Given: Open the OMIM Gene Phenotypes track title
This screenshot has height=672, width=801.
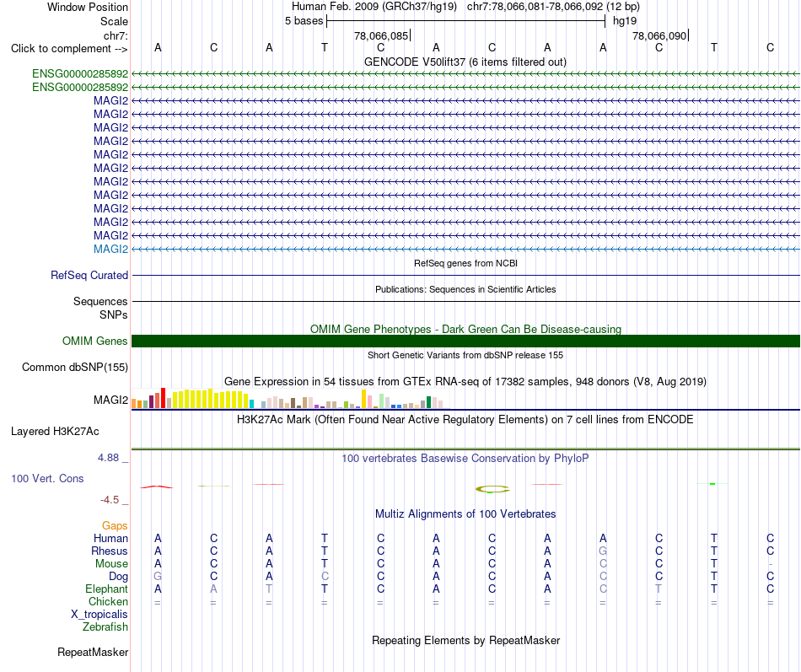Looking at the screenshot, I should (x=465, y=329).
